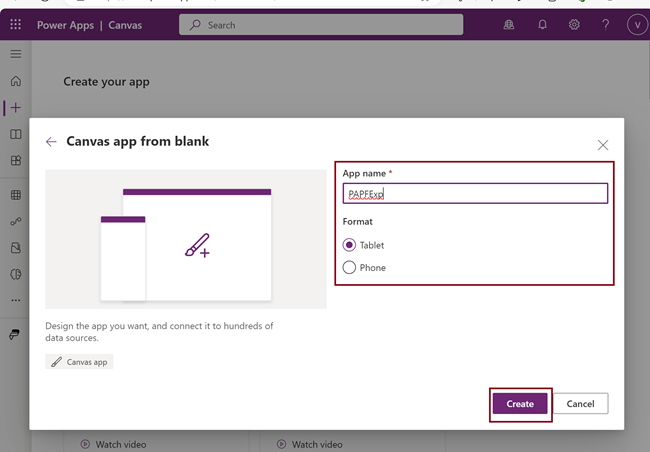The width and height of the screenshot is (650, 452).
Task: Open the Chatbots icon in sidebar
Action: click(16, 248)
